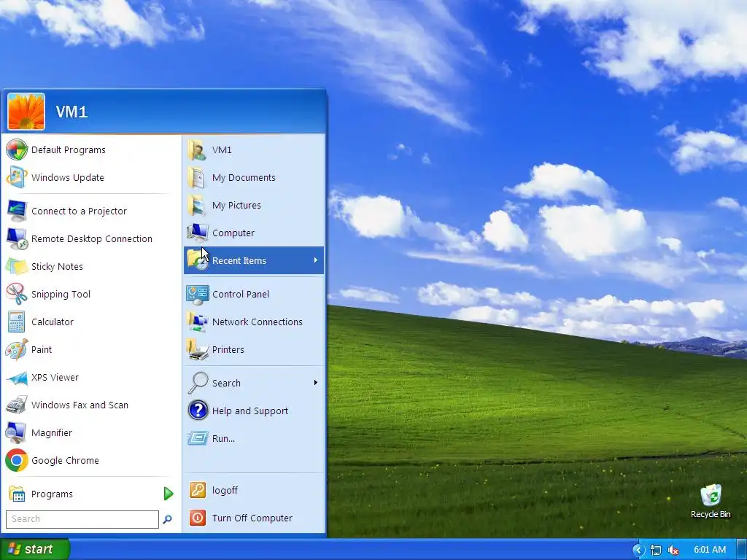The width and height of the screenshot is (747, 560).
Task: Open the Programs menu entry
Action: pyautogui.click(x=90, y=494)
